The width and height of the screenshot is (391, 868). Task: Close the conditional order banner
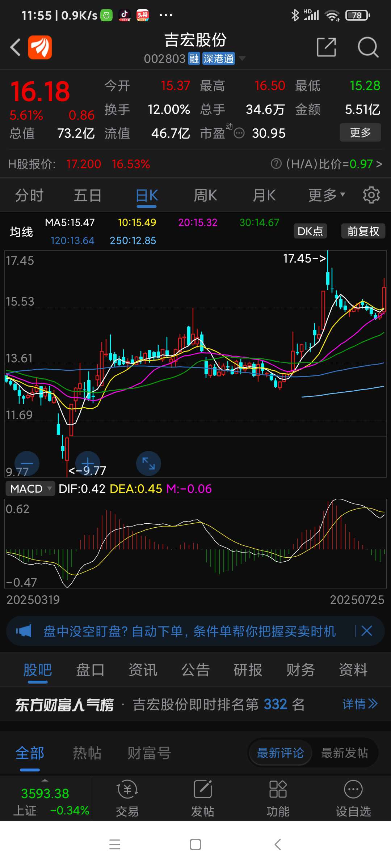point(367,631)
